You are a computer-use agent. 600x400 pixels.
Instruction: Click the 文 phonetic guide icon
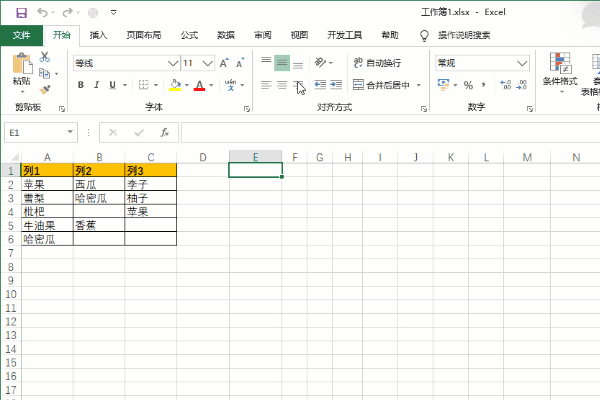click(230, 85)
